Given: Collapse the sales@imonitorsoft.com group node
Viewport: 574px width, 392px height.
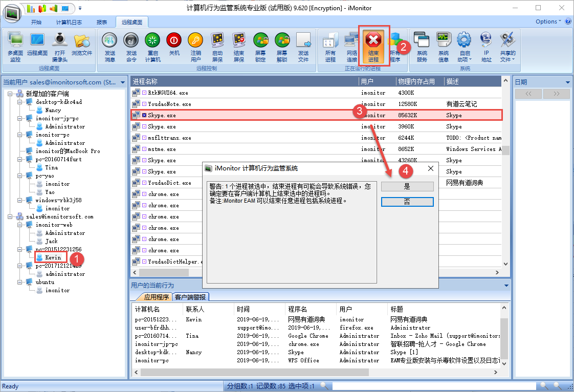Looking at the screenshot, I should coord(10,216).
